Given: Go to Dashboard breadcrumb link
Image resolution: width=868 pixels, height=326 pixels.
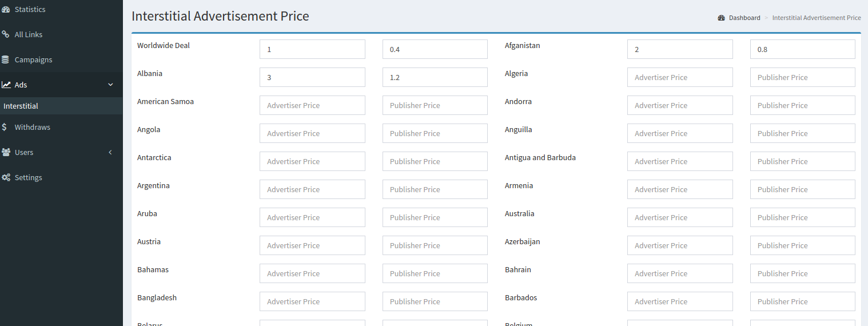Looking at the screenshot, I should click(x=744, y=18).
